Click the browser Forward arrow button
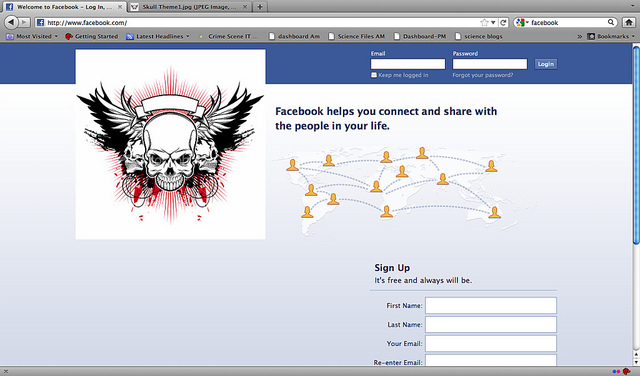640x376 pixels. coord(24,22)
